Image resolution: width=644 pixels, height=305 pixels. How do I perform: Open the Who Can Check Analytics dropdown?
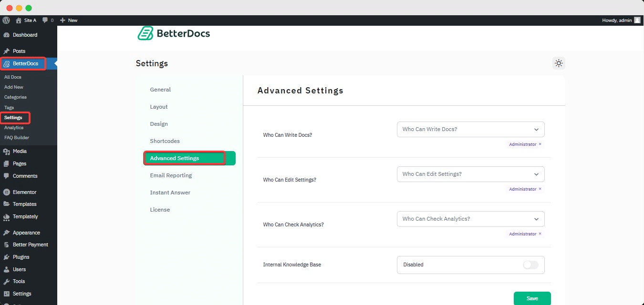coord(470,219)
